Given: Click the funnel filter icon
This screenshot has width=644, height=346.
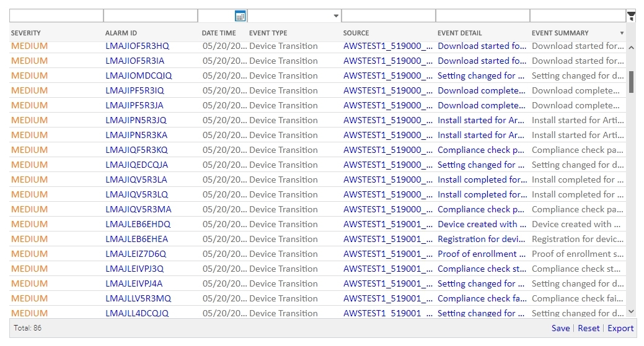Looking at the screenshot, I should tap(631, 16).
